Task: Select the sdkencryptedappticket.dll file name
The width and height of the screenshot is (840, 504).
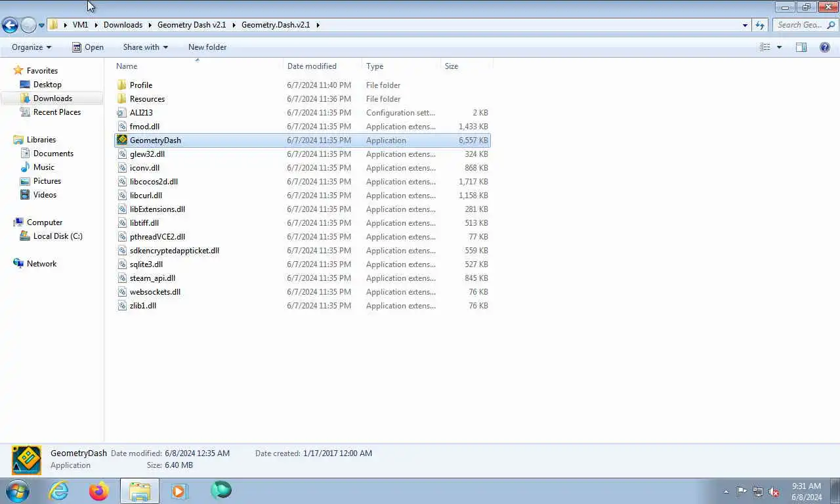Action: tap(175, 251)
